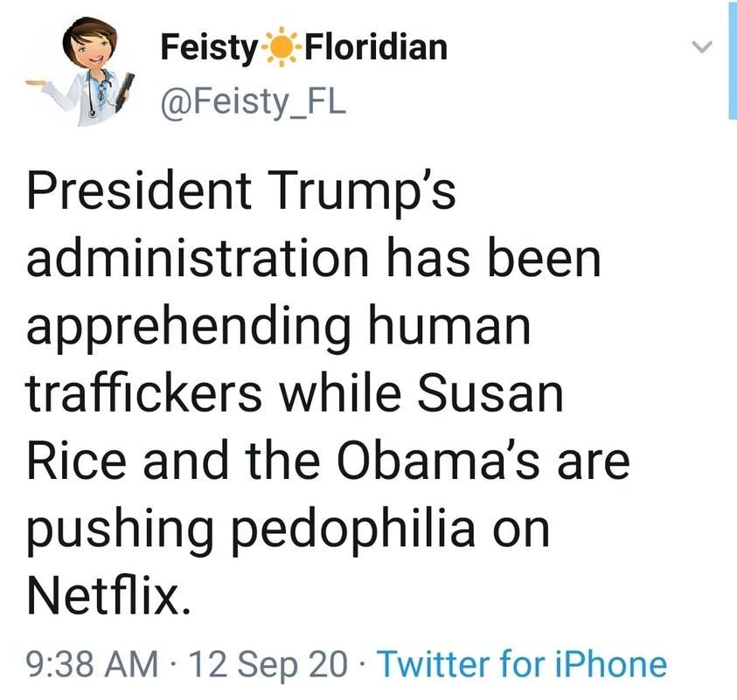Click the word traffickers in the tweet
This screenshot has width=737, height=700.
(144, 393)
